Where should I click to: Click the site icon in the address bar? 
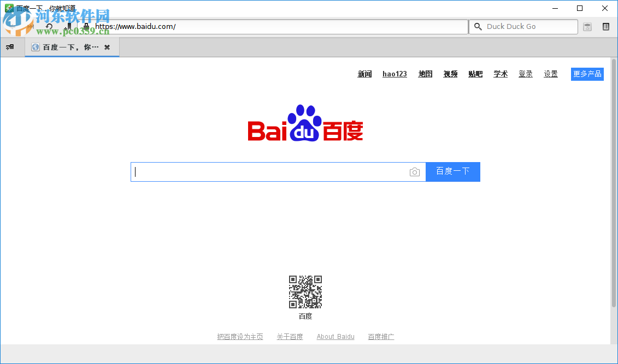tap(87, 26)
